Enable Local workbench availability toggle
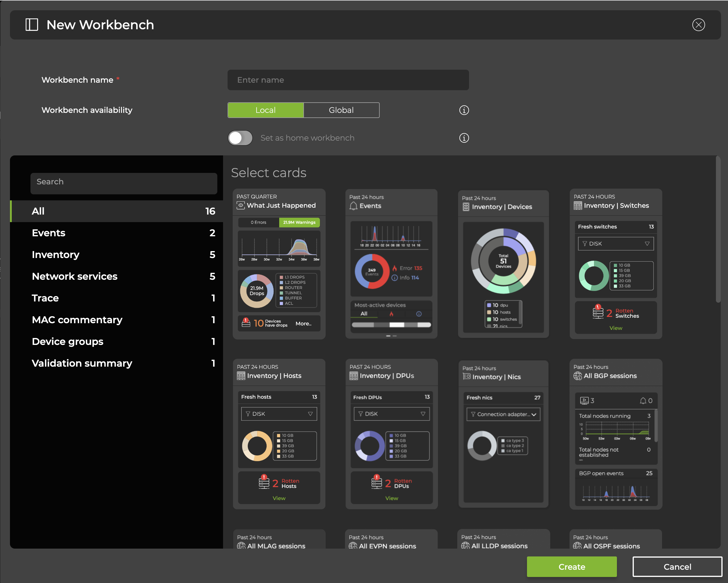The height and width of the screenshot is (583, 728). [265, 110]
